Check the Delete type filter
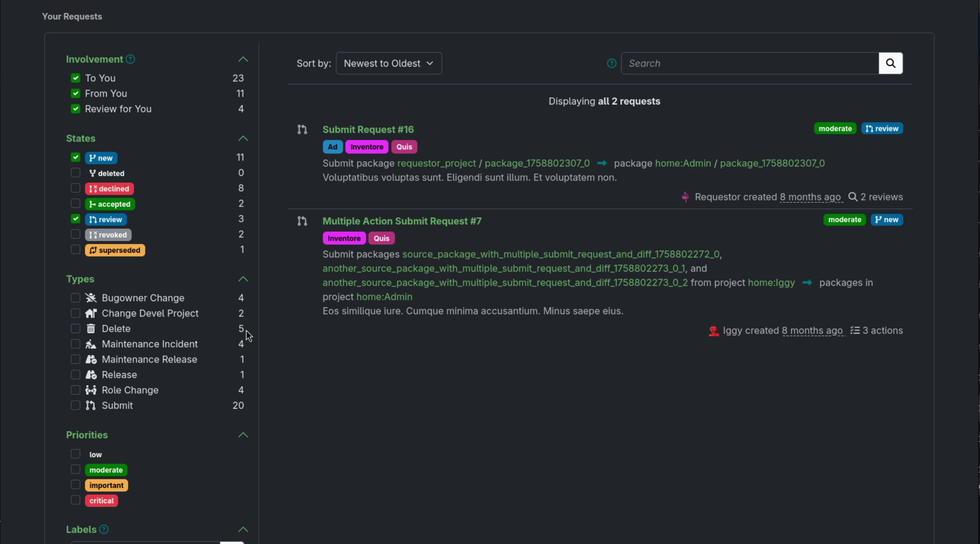This screenshot has height=544, width=980. click(76, 328)
